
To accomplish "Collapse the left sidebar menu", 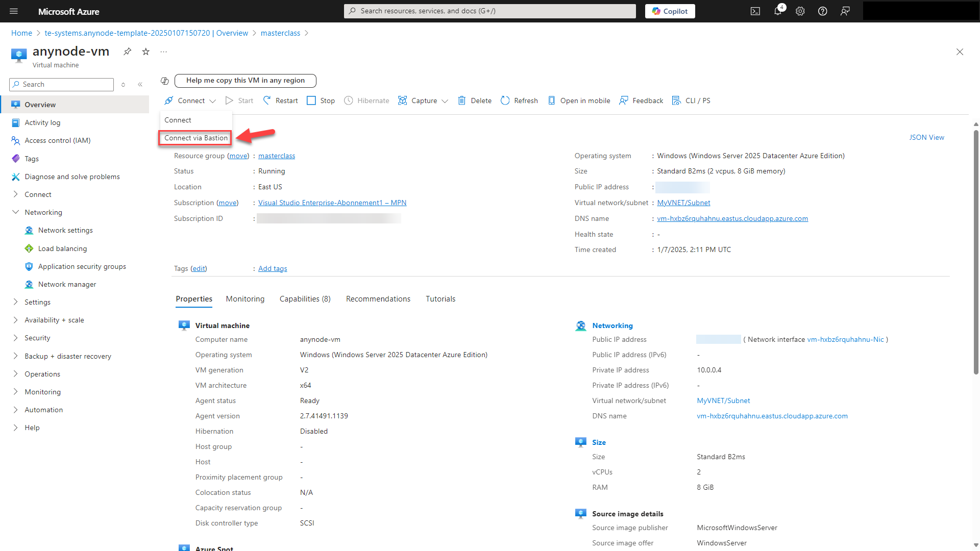I will pyautogui.click(x=140, y=85).
